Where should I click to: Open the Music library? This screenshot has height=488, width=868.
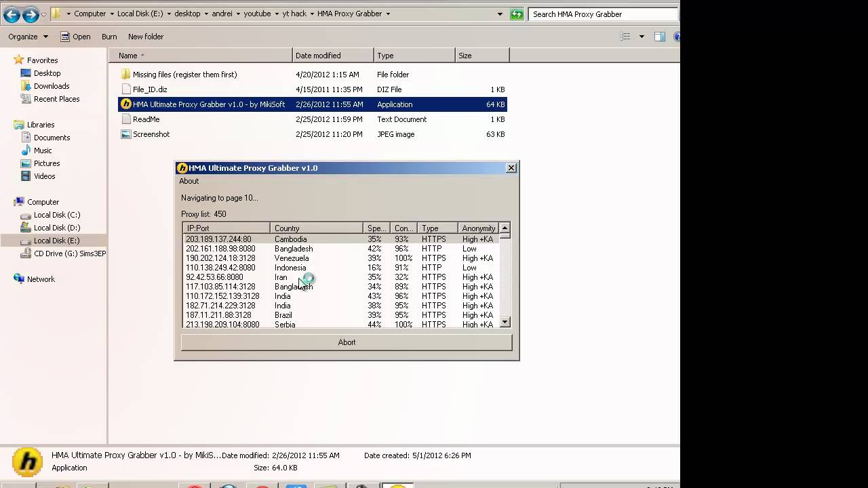tap(43, 150)
